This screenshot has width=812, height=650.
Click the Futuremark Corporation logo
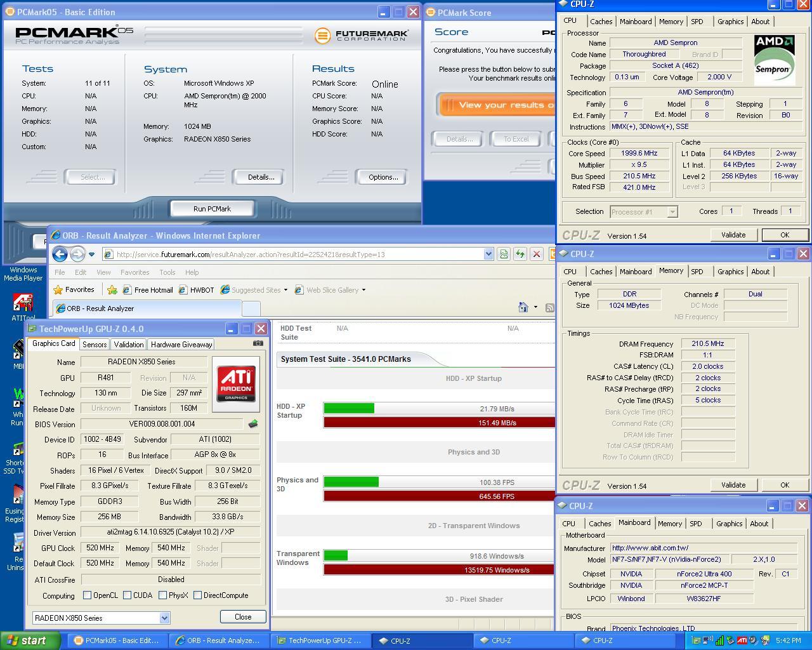tap(362, 35)
